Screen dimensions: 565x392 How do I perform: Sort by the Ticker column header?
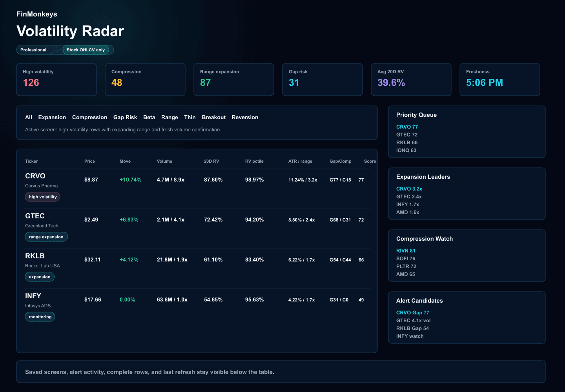[x=31, y=161]
